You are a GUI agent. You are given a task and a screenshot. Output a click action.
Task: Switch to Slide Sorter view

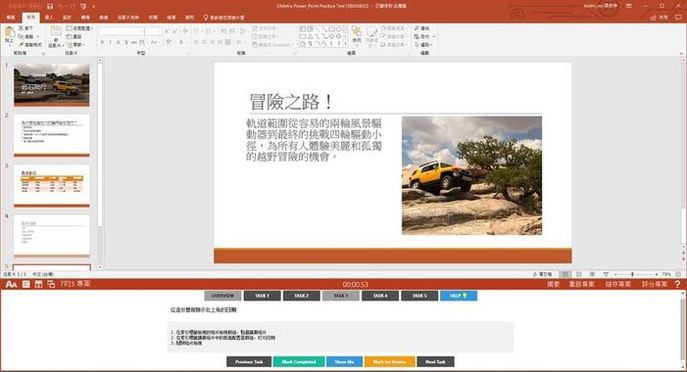[579, 274]
